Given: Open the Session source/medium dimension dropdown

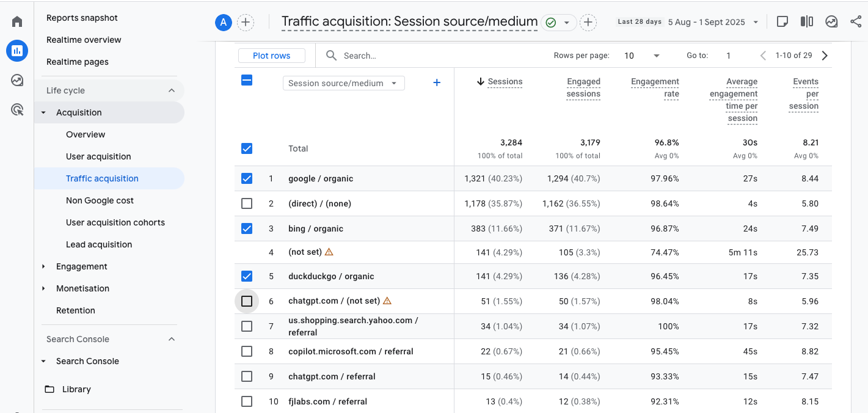Looking at the screenshot, I should 343,82.
